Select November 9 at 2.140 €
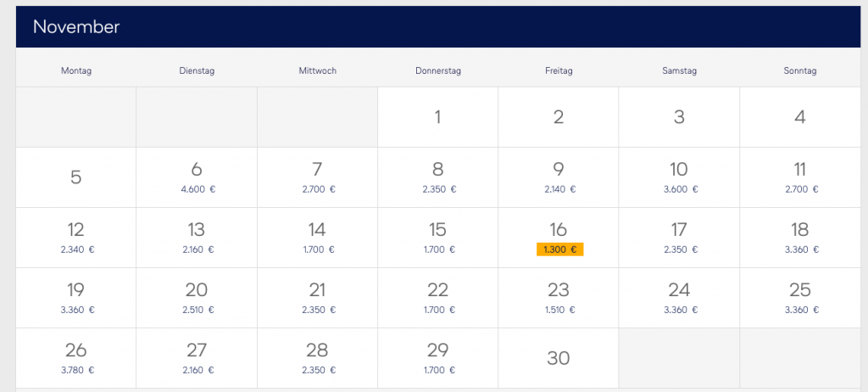 click(x=559, y=177)
